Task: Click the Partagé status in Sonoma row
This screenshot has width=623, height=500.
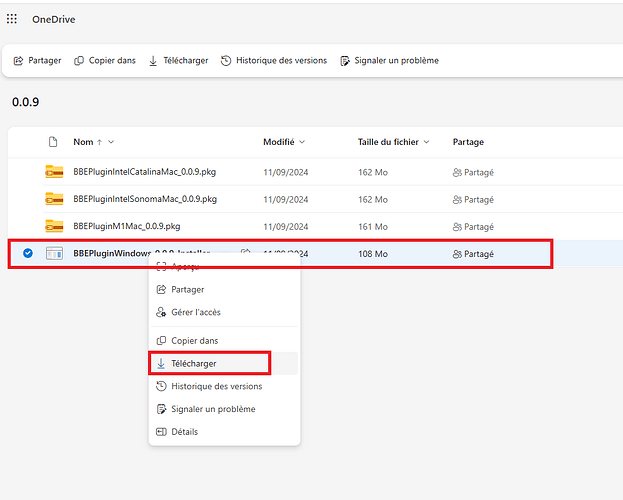Action: [473, 200]
